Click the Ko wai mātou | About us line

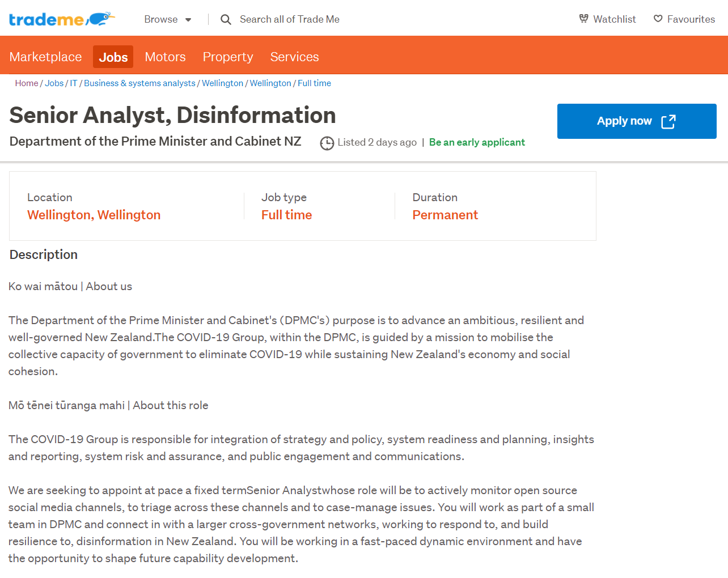click(x=70, y=287)
